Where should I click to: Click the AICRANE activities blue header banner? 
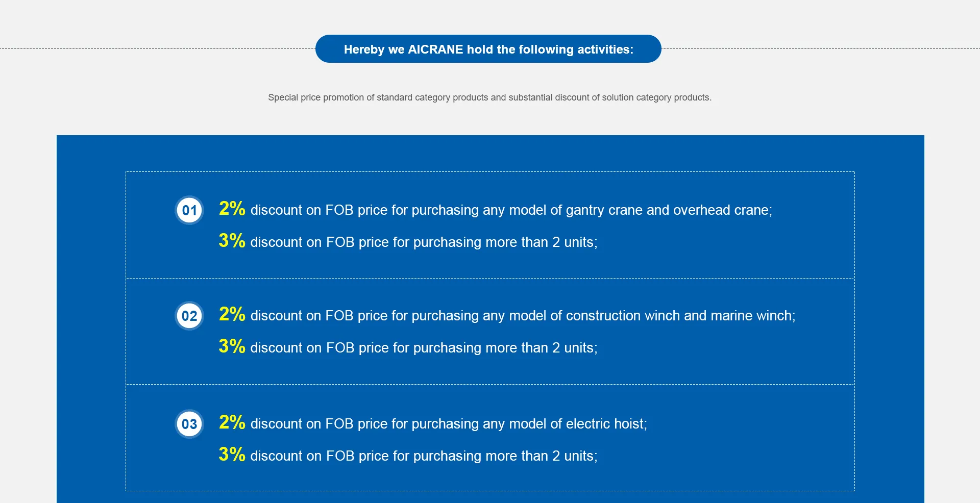pyautogui.click(x=488, y=49)
